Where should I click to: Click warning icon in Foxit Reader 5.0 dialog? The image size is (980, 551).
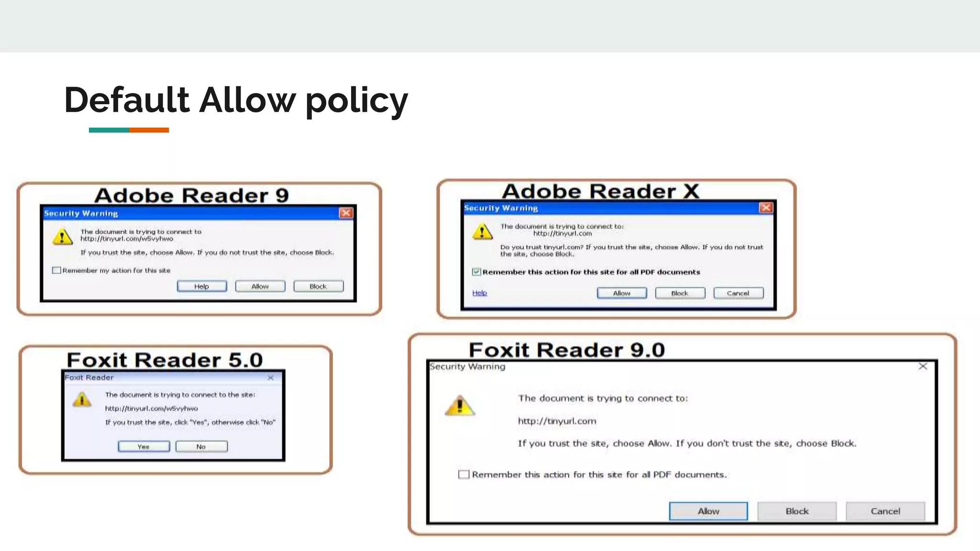(x=82, y=399)
